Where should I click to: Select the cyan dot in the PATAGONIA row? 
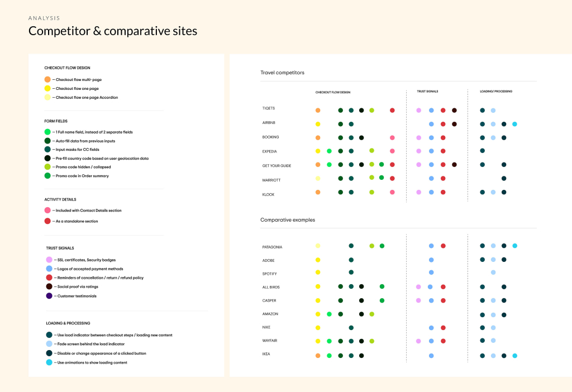coord(514,246)
